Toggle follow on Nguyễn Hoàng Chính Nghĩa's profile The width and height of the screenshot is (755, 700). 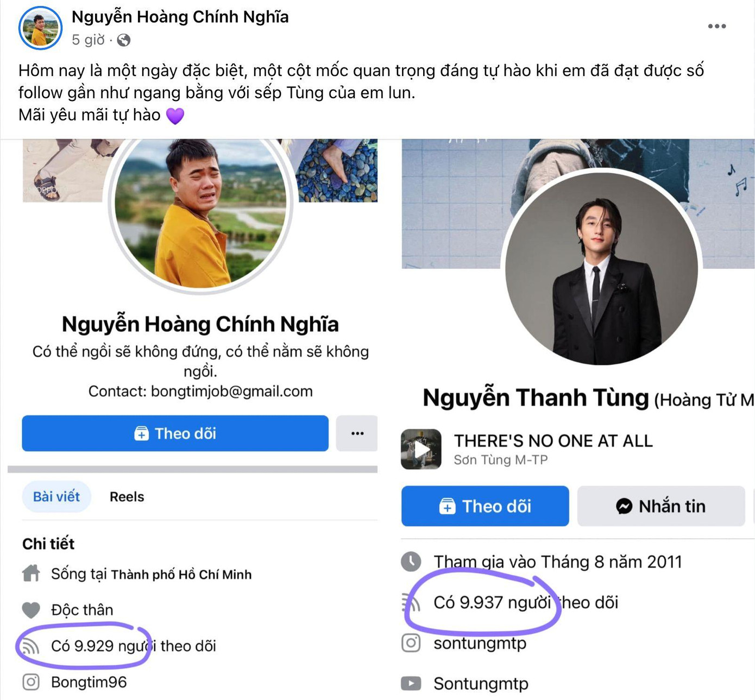pos(174,433)
